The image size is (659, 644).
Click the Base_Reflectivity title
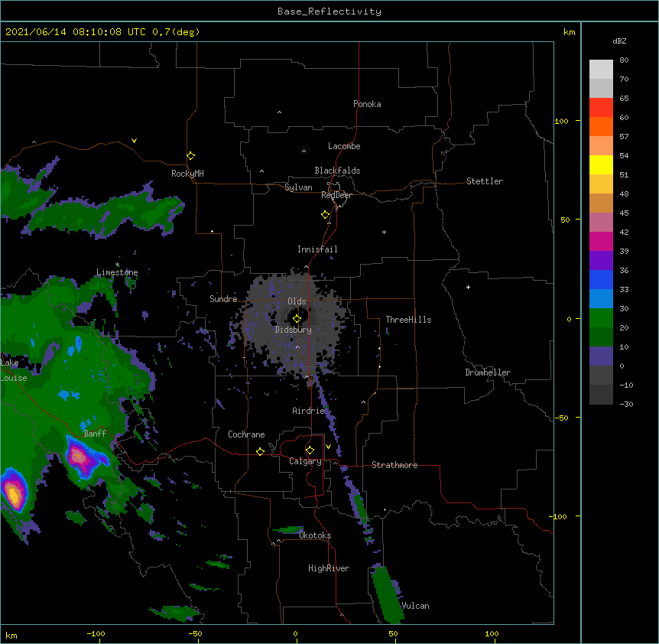coord(329,11)
